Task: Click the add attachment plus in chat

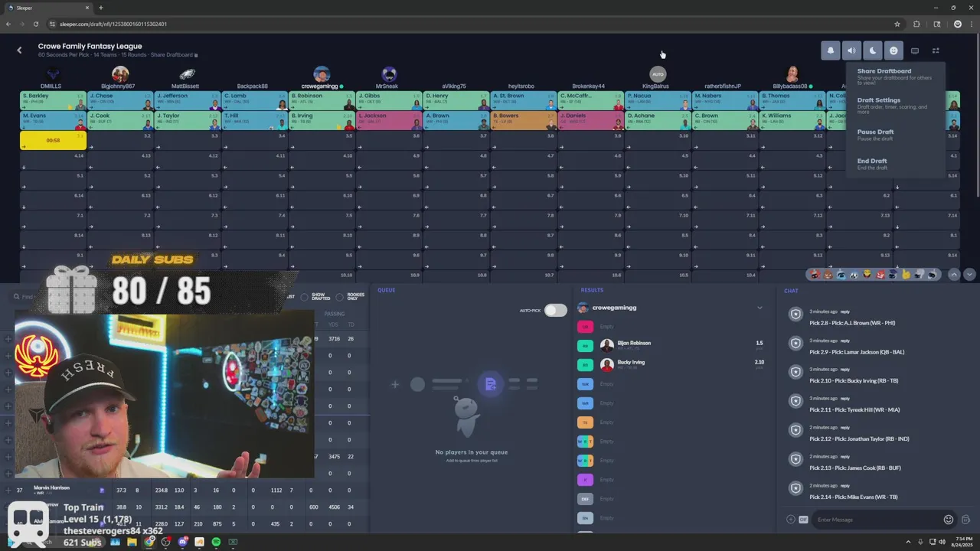Action: 791,520
